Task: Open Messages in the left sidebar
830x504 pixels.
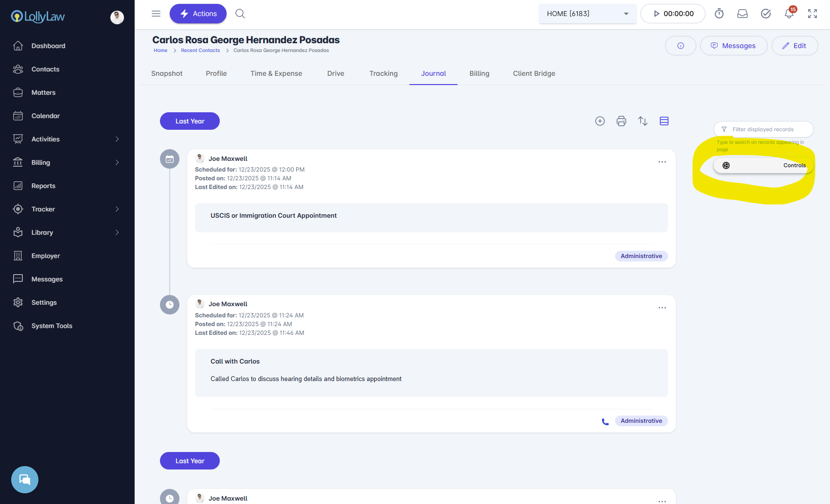Action: [47, 279]
